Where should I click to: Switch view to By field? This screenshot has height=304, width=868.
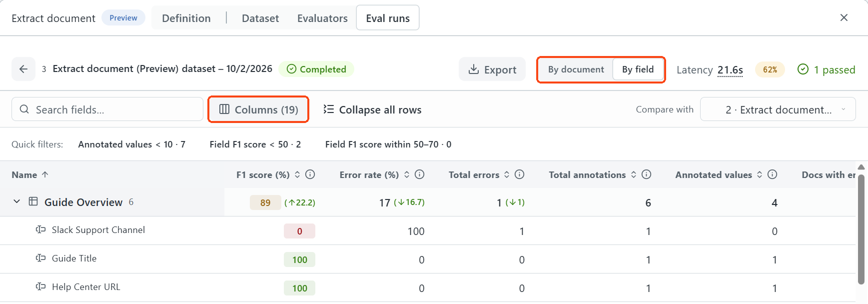(638, 69)
